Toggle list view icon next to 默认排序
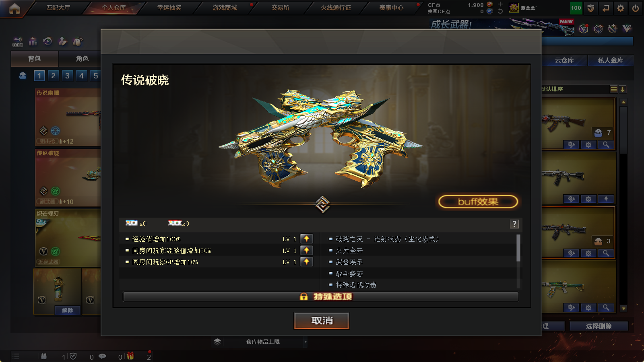The height and width of the screenshot is (362, 644). [613, 89]
